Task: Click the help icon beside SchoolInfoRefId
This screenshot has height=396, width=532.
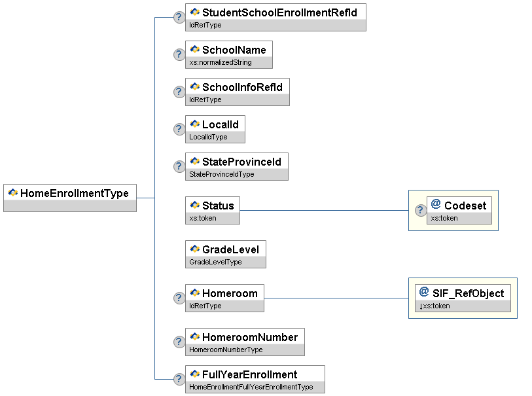Action: [x=179, y=92]
